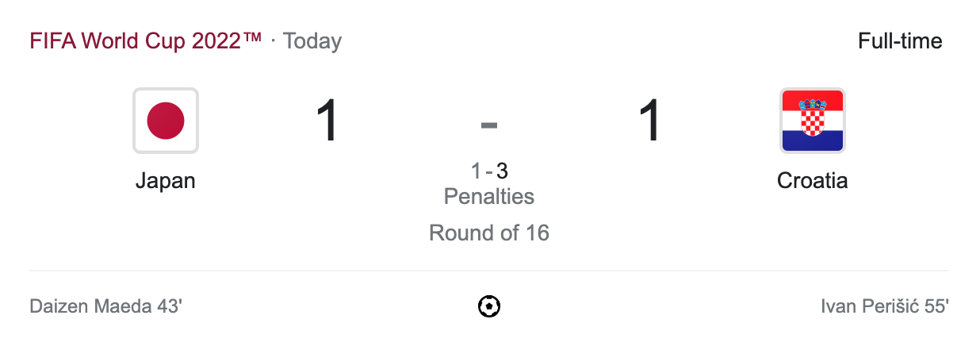This screenshot has width=980, height=346.
Task: Select Japan's score of 1
Action: (327, 121)
